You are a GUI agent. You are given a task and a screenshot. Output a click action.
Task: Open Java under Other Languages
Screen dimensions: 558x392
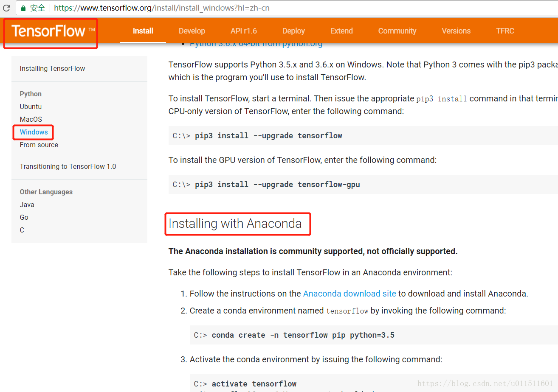(27, 204)
